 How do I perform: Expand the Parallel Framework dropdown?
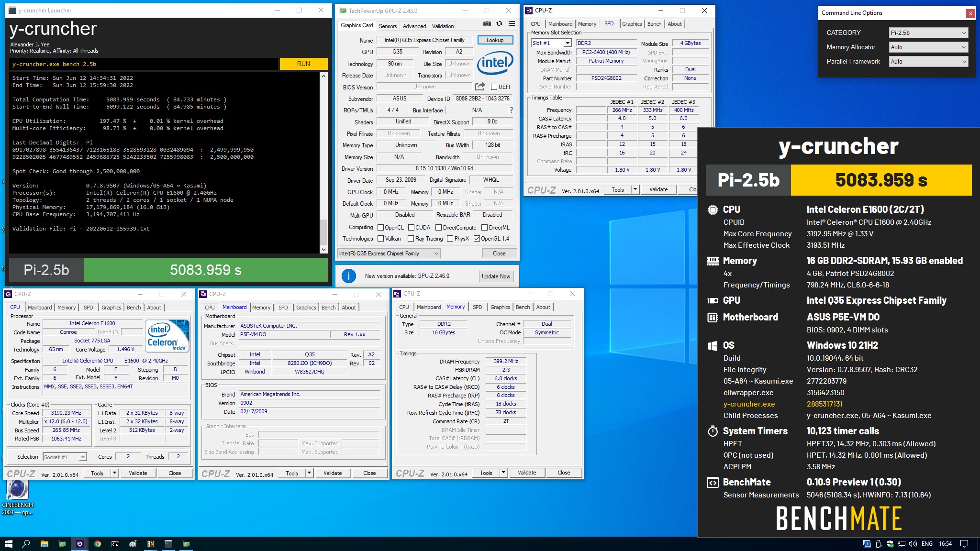pyautogui.click(x=928, y=62)
